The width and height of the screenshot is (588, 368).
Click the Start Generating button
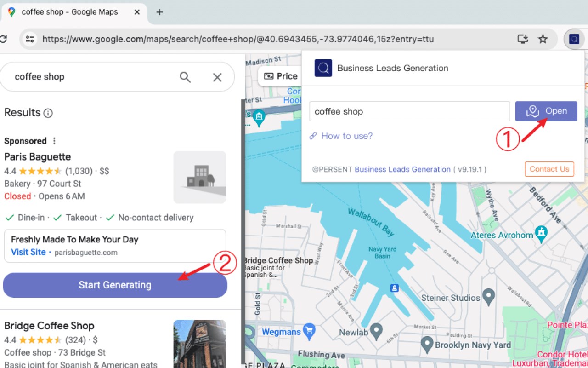[115, 285]
